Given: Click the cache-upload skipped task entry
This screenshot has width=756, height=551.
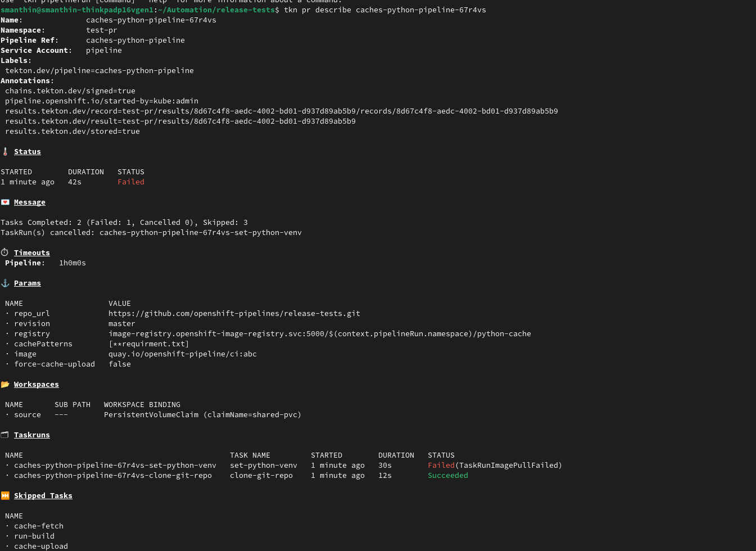Looking at the screenshot, I should point(41,547).
